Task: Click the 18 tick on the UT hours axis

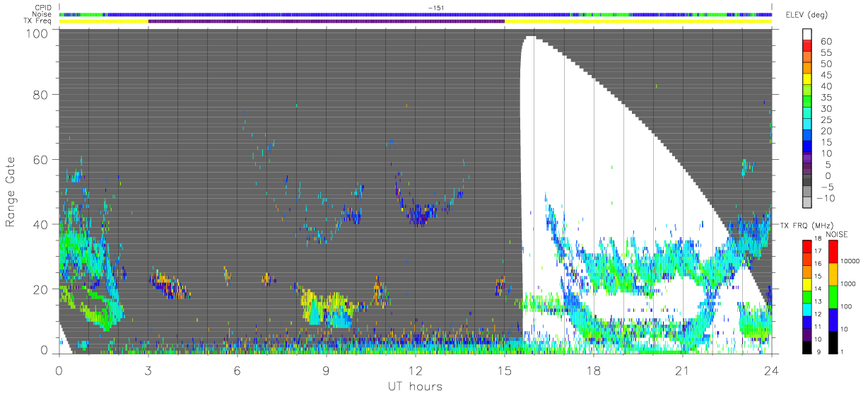Action: pyautogui.click(x=594, y=370)
